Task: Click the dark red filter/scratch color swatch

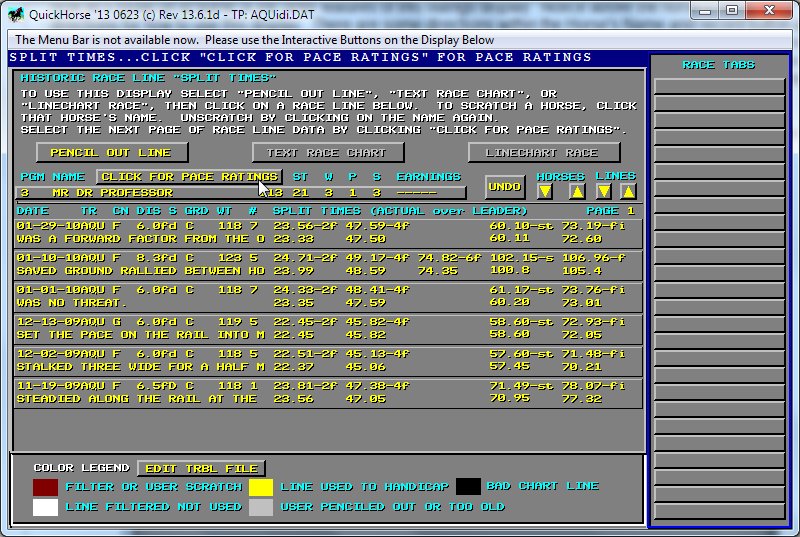Action: coord(45,487)
